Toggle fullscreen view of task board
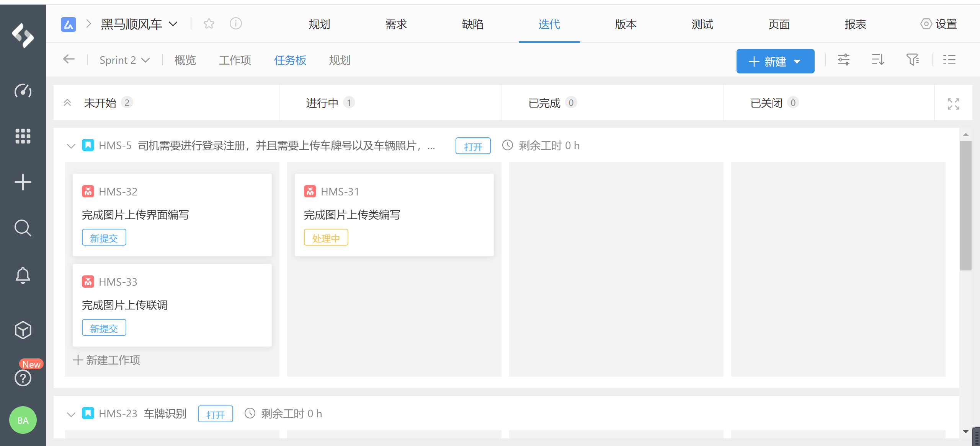Viewport: 980px width, 446px height. (953, 104)
